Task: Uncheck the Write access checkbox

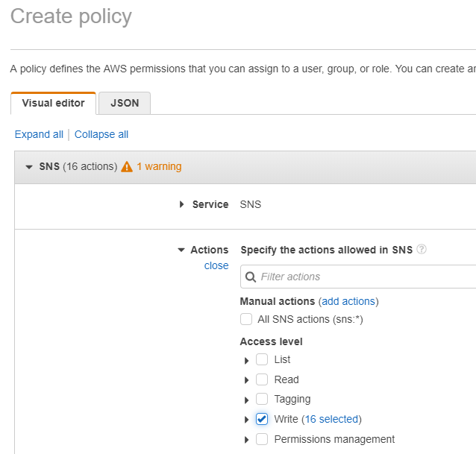Action: coord(262,419)
